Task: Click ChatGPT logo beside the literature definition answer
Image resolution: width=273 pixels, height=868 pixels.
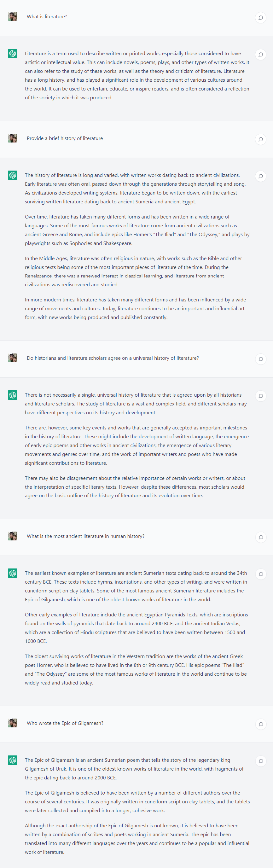Action: 13,54
